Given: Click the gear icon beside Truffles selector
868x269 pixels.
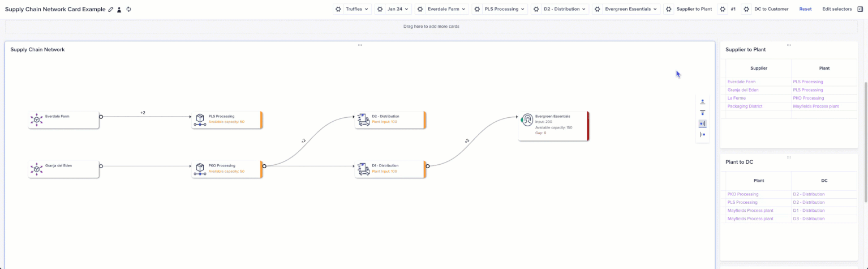Looking at the screenshot, I should [338, 9].
